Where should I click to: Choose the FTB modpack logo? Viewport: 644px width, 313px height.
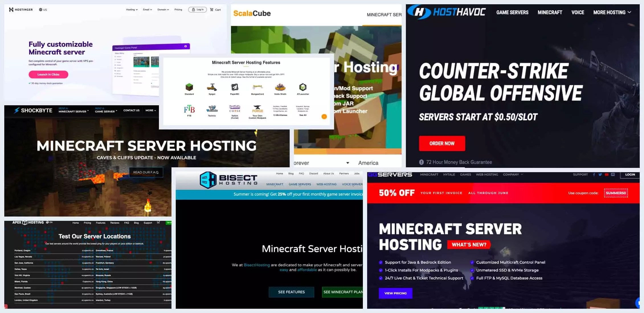(x=189, y=109)
